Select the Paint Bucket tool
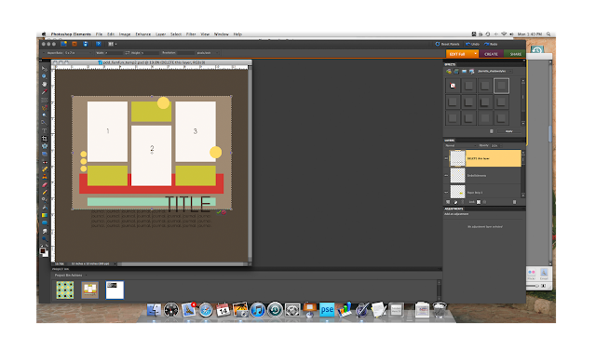Screen dimensions: 596x364 [x=45, y=208]
